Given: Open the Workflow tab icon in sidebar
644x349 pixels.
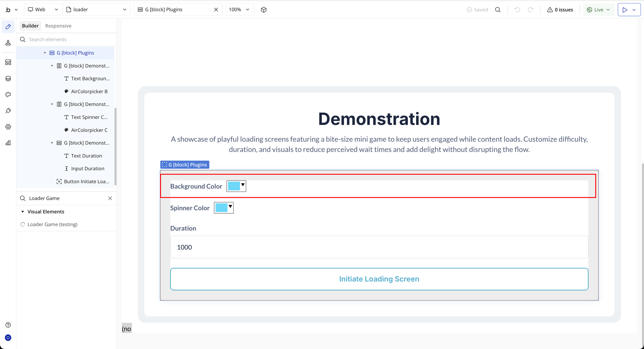Looking at the screenshot, I should [x=8, y=43].
